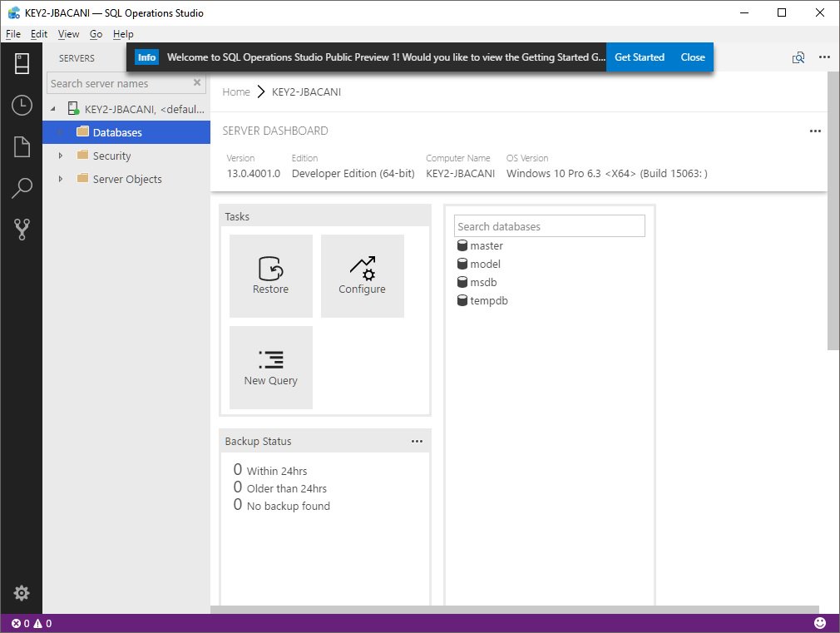Screen dimensions: 840x633
Task: Click the dashboard vertical scrollbar
Action: (833, 210)
